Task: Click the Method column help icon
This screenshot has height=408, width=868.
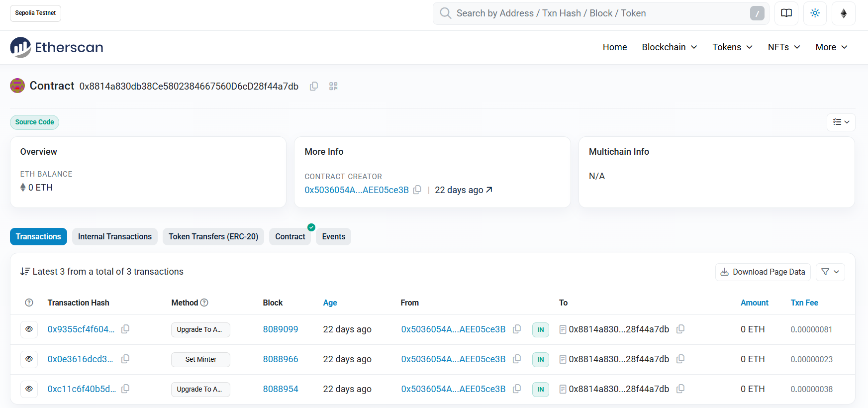Action: tap(204, 303)
